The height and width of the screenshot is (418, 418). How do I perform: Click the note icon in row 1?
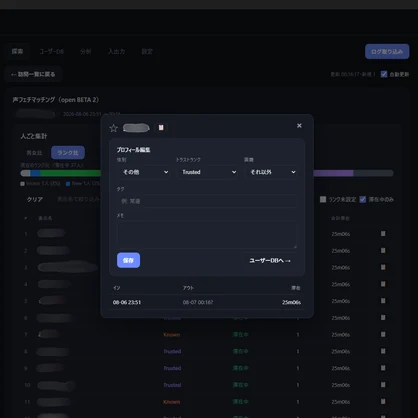[383, 234]
